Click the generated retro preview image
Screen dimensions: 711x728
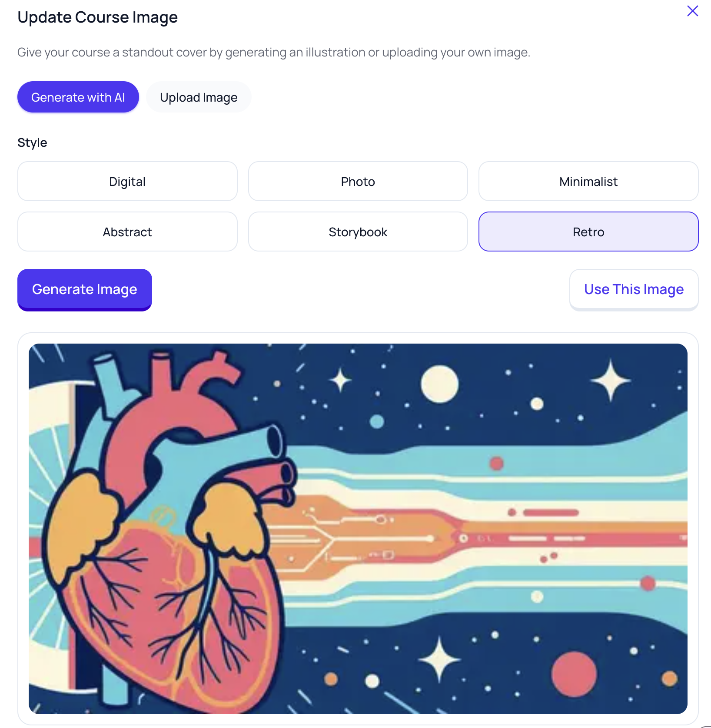click(358, 529)
